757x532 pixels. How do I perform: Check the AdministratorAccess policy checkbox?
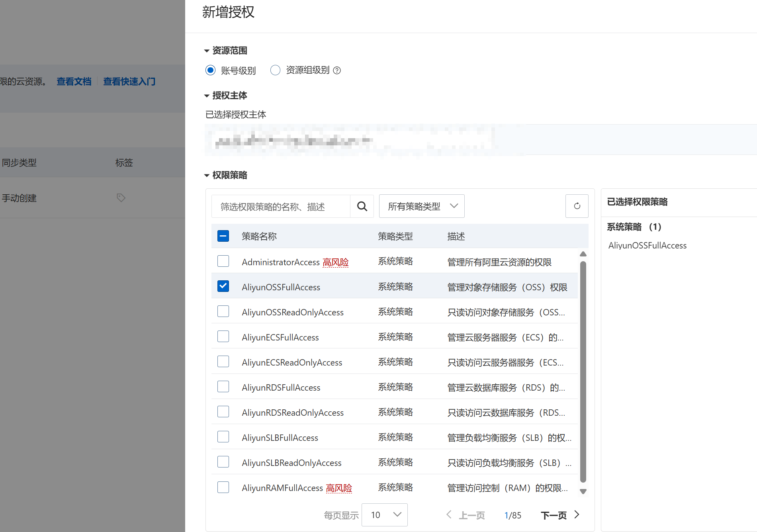(x=223, y=261)
